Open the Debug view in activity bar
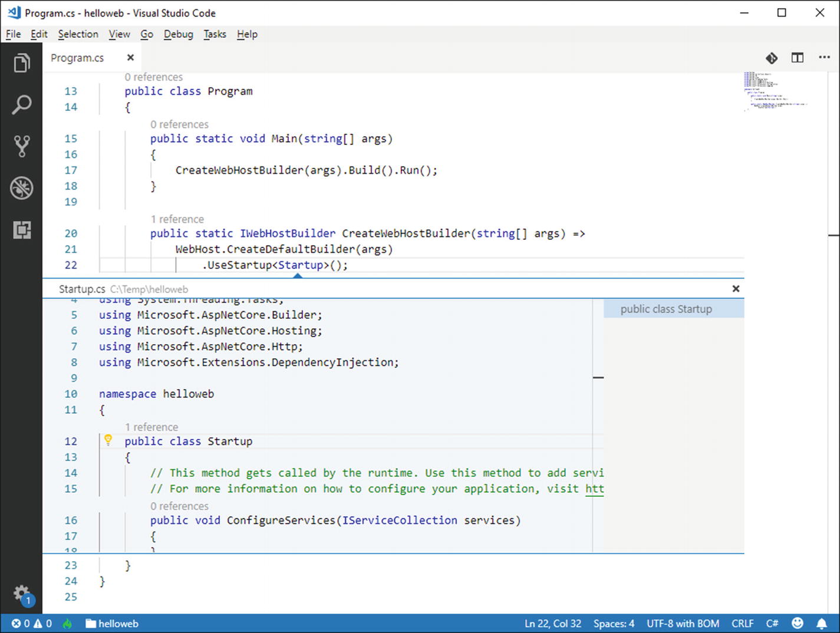 click(x=22, y=188)
